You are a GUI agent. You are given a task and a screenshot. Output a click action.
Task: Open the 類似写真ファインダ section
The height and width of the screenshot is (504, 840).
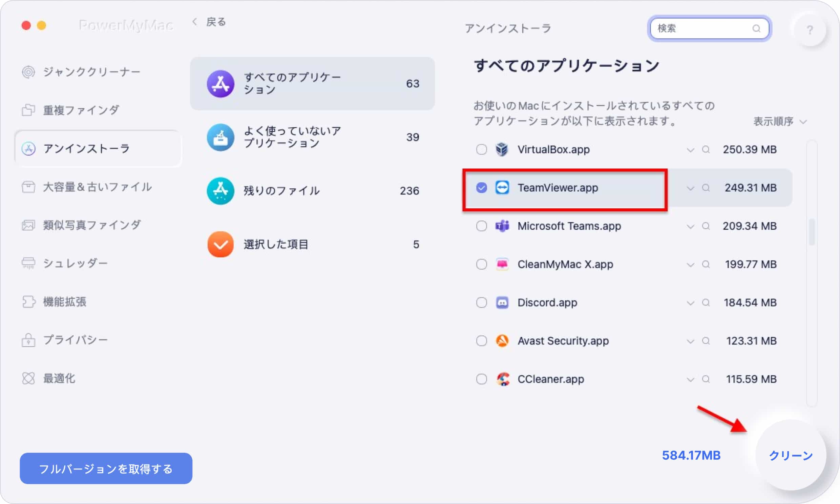(x=82, y=225)
